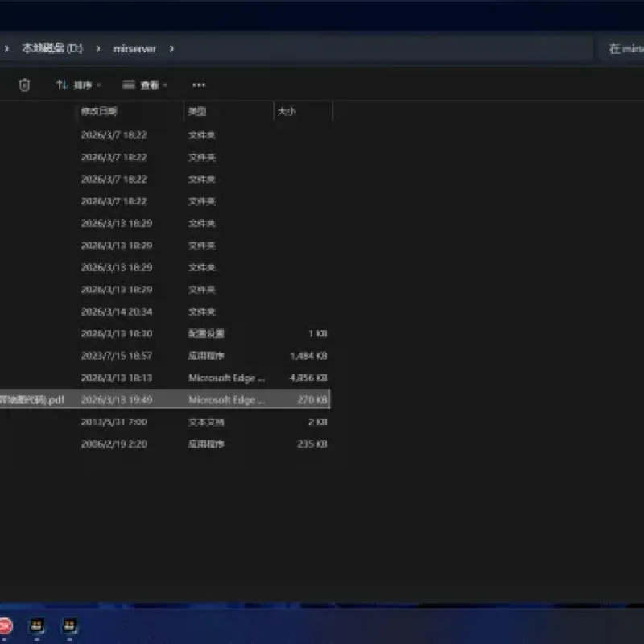Click the search box in miserver
644x644 pixels.
pyautogui.click(x=623, y=49)
